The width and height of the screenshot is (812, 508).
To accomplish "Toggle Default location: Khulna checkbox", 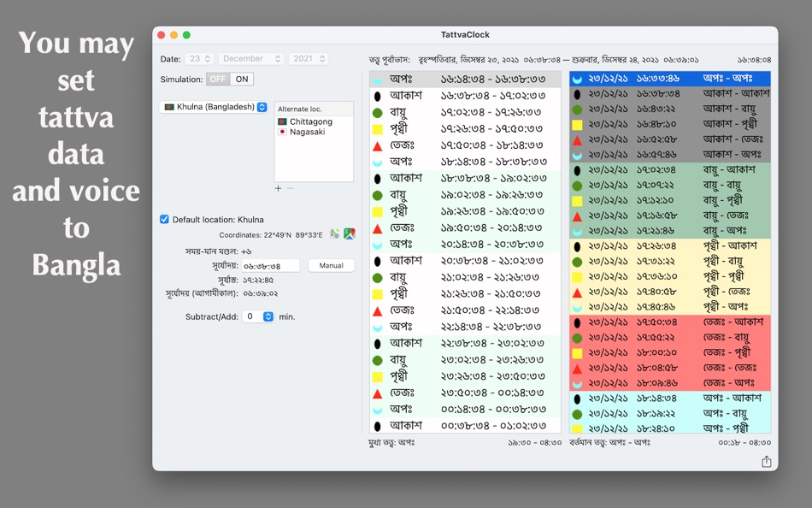I will pyautogui.click(x=164, y=219).
